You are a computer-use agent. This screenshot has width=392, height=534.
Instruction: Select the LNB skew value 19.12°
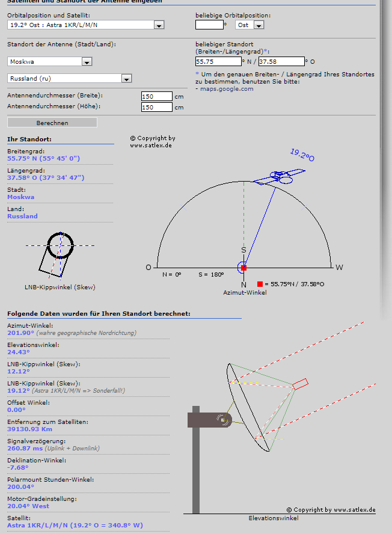tap(19, 391)
